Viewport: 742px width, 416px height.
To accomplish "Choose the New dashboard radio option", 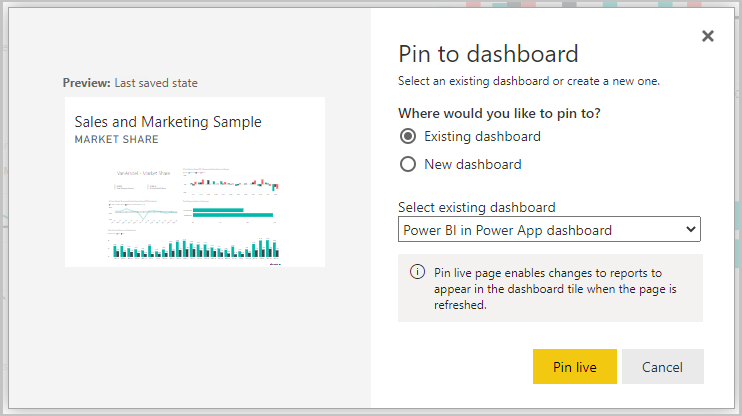I will (407, 164).
